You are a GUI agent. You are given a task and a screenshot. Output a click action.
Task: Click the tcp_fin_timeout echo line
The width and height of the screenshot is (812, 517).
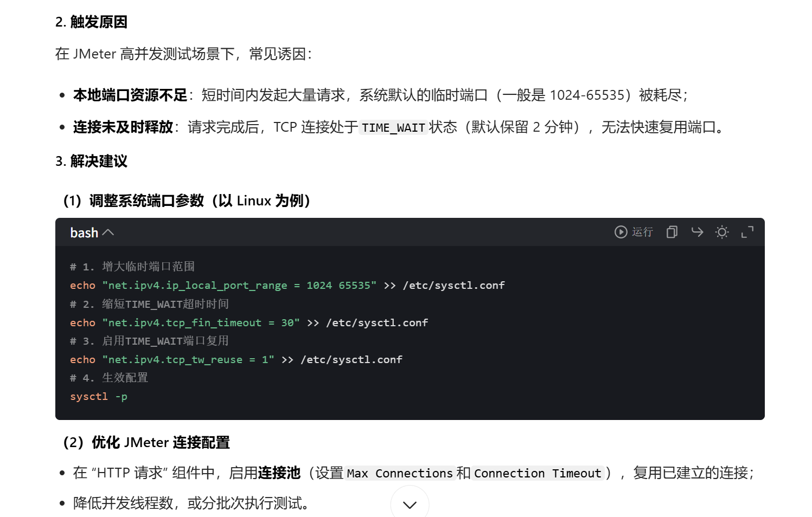[x=249, y=323]
